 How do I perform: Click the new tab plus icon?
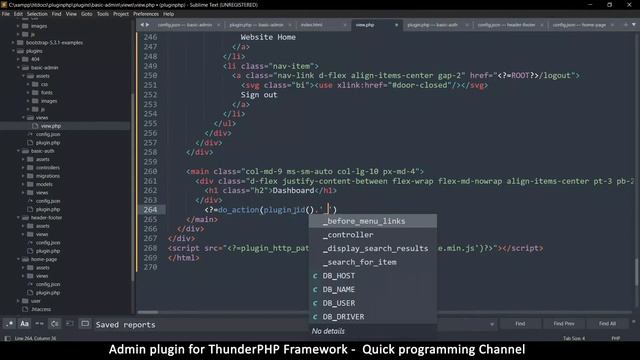[625, 25]
